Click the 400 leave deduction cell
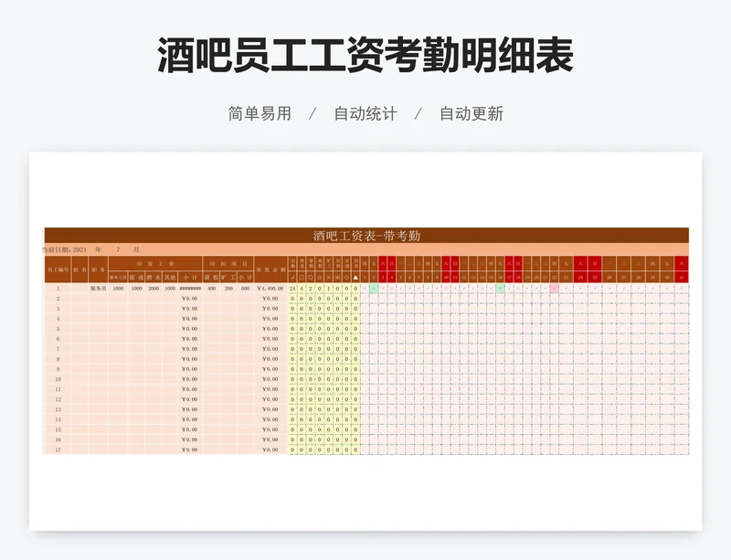The width and height of the screenshot is (731, 560). coord(211,289)
